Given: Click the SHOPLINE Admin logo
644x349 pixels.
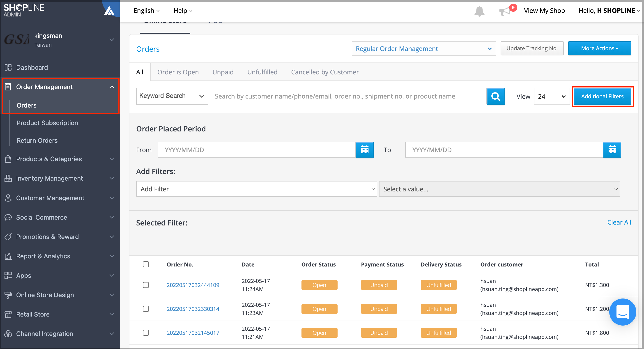Looking at the screenshot, I should pos(24,10).
